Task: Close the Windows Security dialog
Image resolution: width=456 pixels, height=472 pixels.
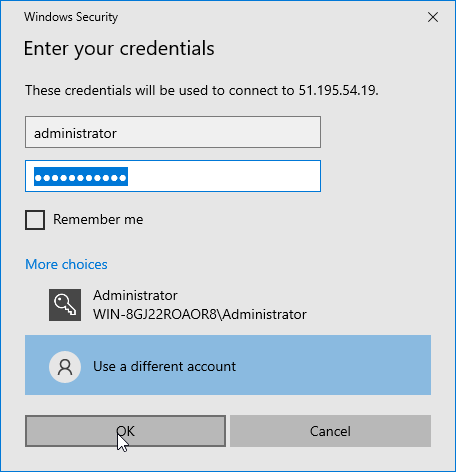Action: coord(433,17)
